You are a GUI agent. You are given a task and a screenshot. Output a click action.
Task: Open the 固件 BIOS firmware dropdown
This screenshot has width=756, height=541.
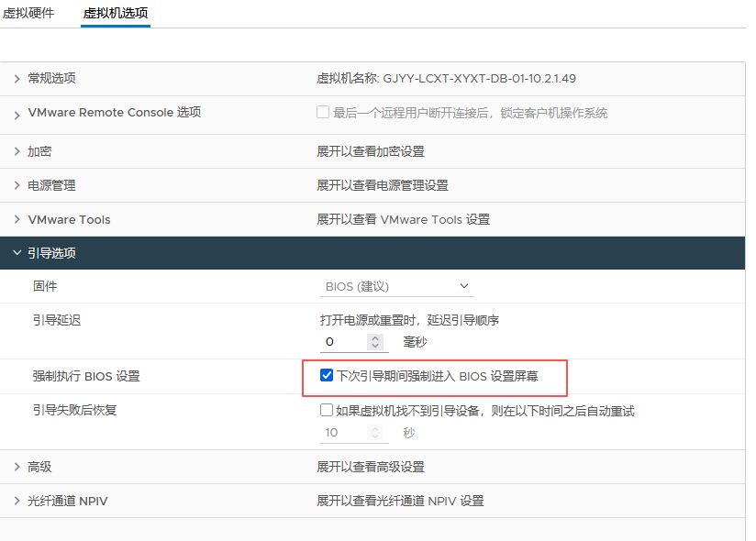(396, 287)
